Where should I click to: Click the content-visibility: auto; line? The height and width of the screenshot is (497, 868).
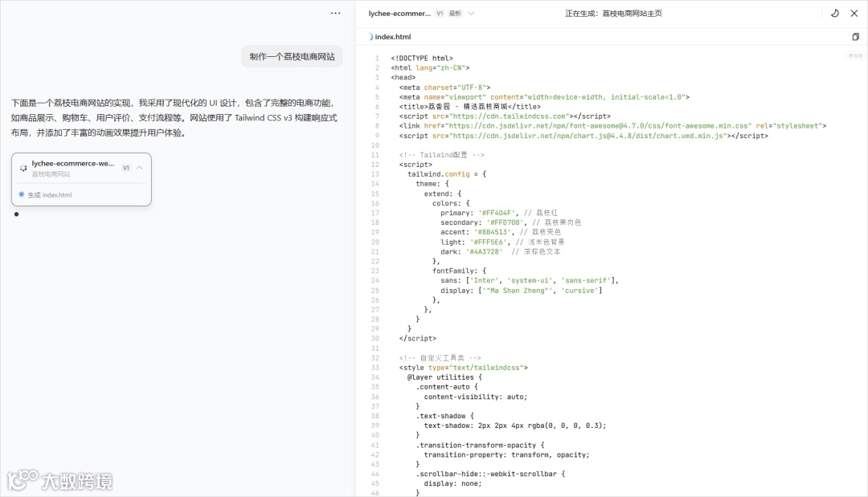tap(476, 397)
